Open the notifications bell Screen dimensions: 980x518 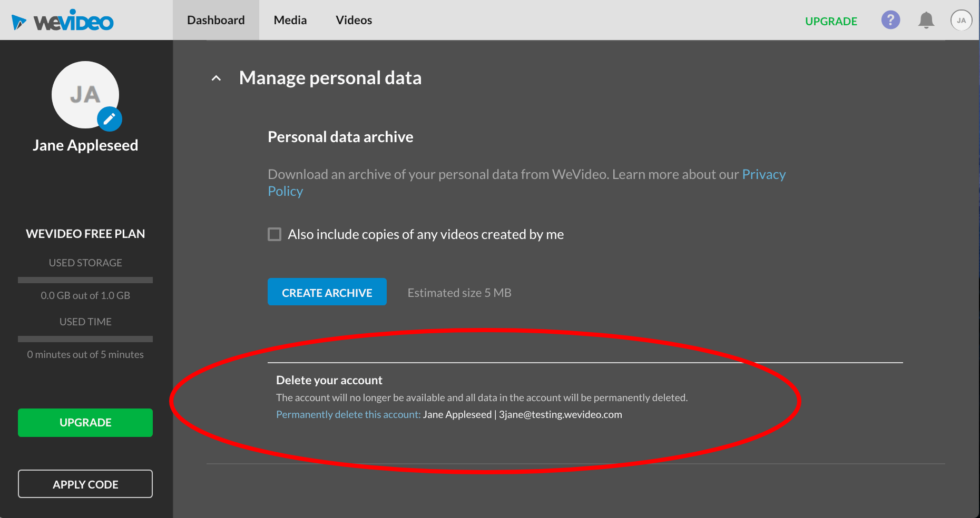pos(926,21)
